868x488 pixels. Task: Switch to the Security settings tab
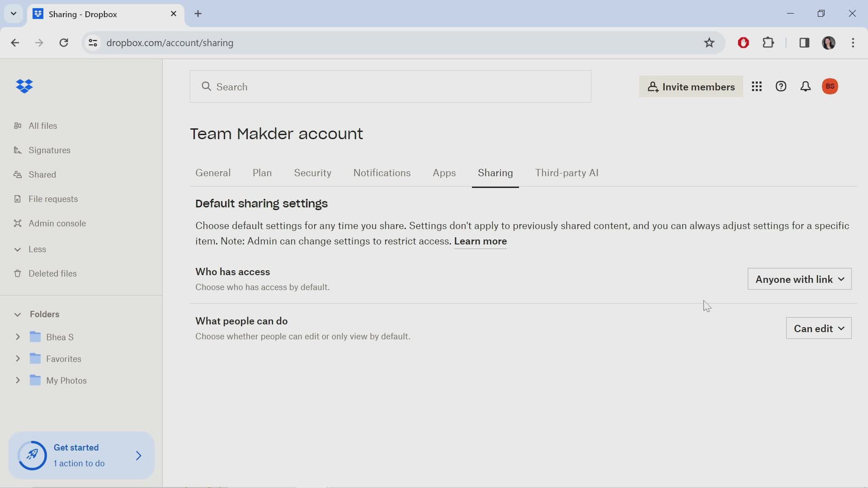tap(313, 173)
